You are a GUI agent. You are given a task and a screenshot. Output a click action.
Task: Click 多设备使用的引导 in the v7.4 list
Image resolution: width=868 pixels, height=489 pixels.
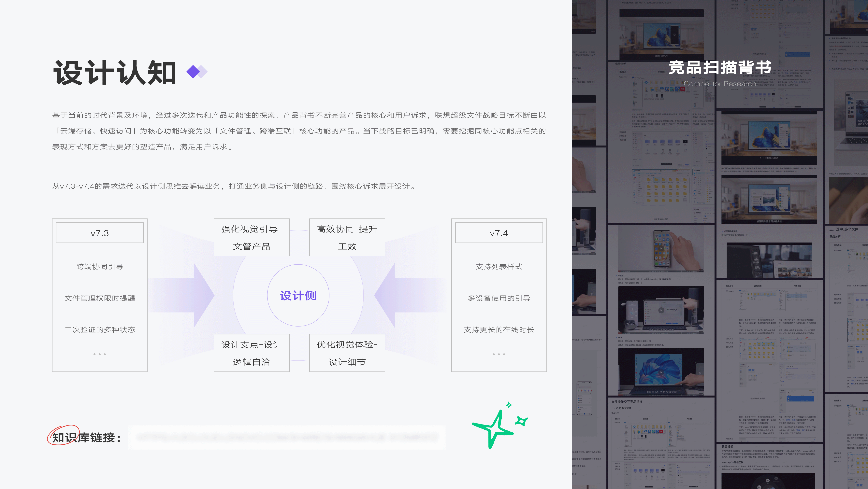pyautogui.click(x=499, y=298)
